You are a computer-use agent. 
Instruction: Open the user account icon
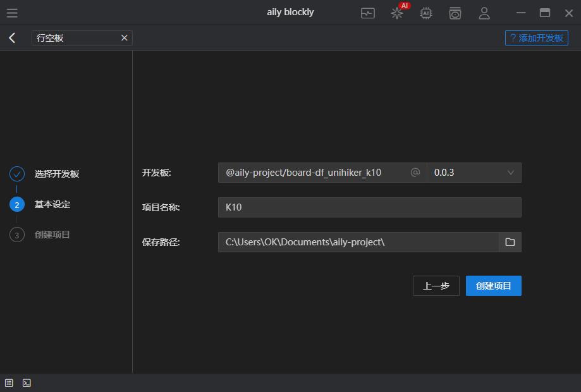(484, 13)
